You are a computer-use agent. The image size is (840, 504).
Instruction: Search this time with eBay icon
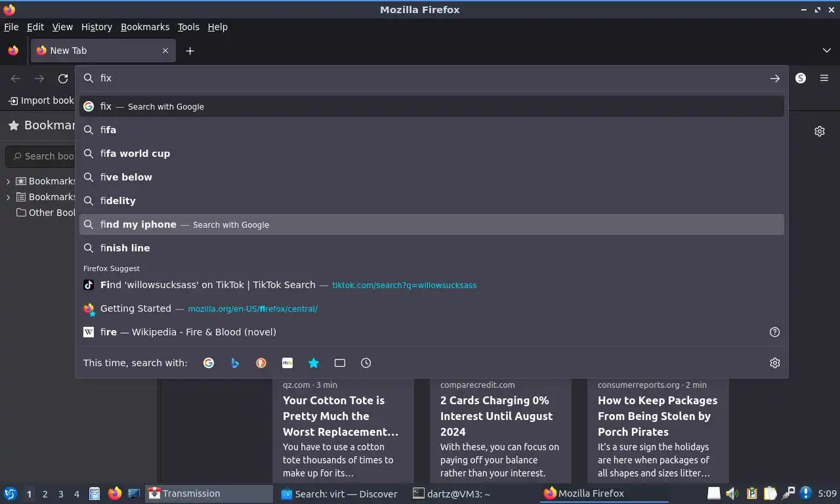tap(287, 363)
